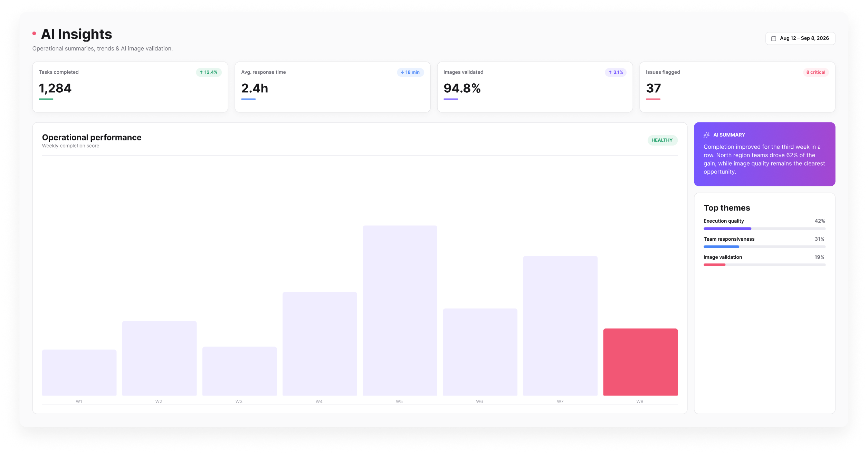Select the W4 bar in chart
Screen dimensions: 868x454
click(319, 344)
